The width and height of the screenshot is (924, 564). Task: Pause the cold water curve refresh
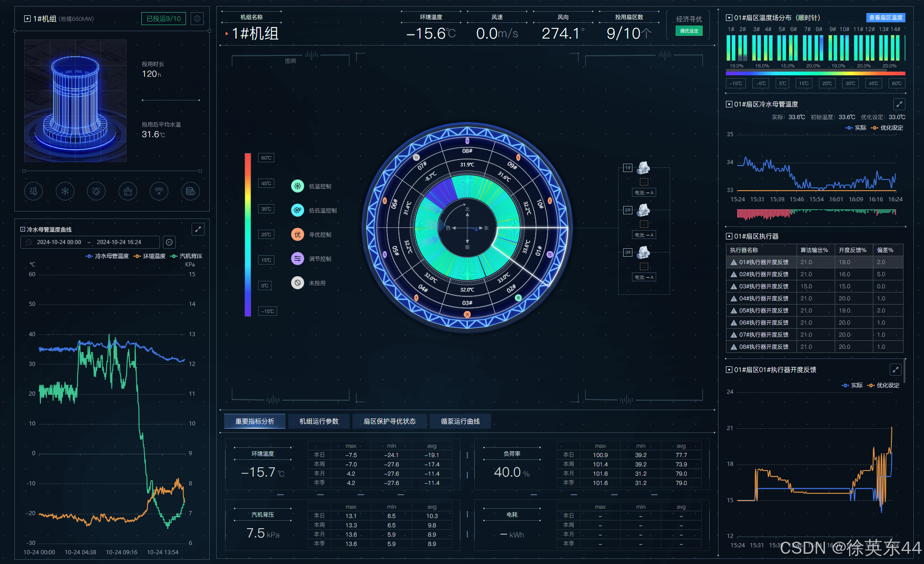click(169, 242)
